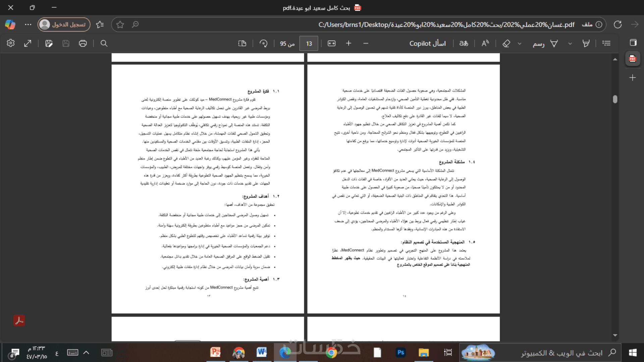Click the Print icon in PDF toolbar
Image resolution: width=644 pixels, height=362 pixels.
point(83,43)
